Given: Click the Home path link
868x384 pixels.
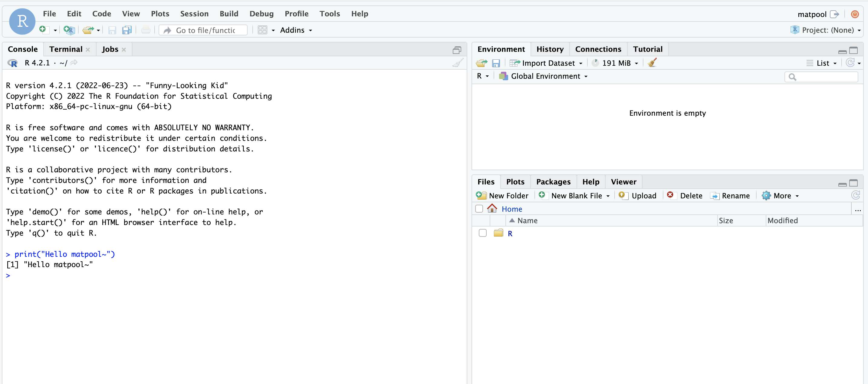Looking at the screenshot, I should (x=512, y=209).
